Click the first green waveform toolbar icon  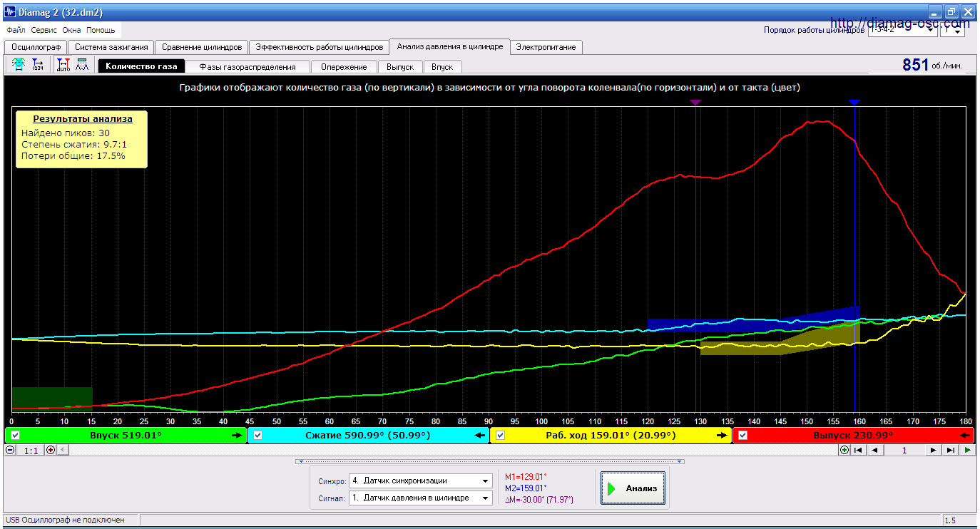18,65
